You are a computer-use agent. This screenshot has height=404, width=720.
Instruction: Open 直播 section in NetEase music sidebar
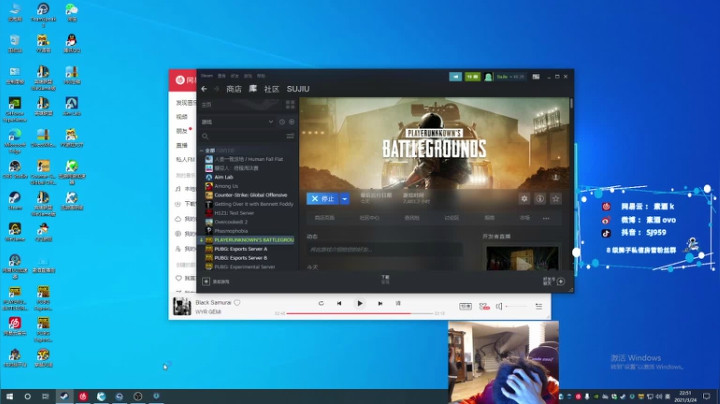182,145
